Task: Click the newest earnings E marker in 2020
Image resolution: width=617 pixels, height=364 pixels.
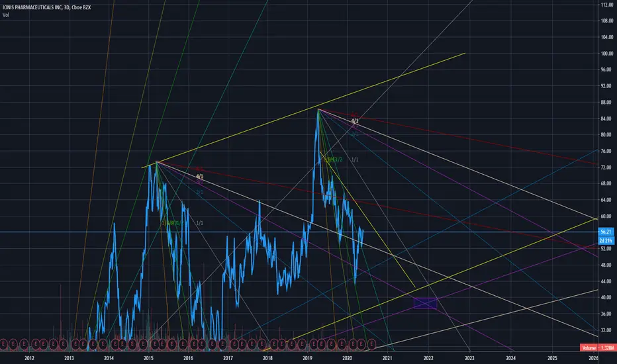Action: point(371,344)
